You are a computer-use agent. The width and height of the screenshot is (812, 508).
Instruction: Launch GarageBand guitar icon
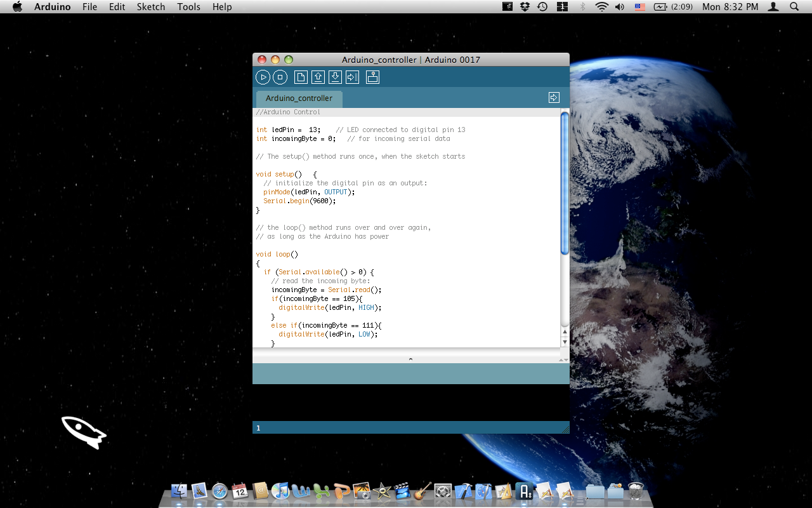click(422, 491)
